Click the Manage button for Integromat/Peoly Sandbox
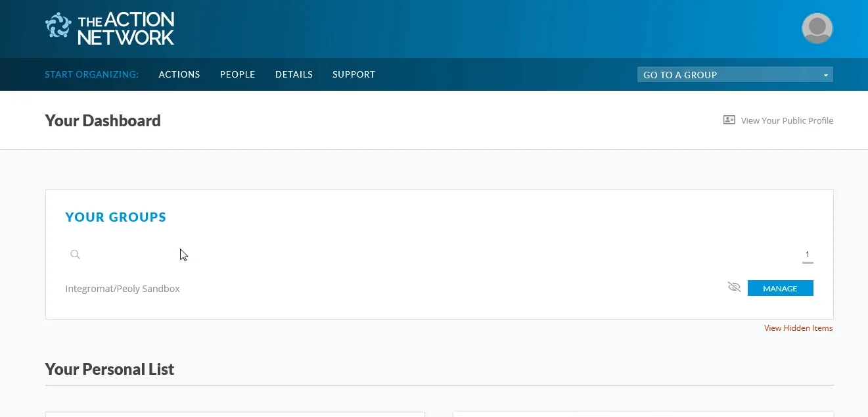The image size is (868, 417). pyautogui.click(x=780, y=288)
